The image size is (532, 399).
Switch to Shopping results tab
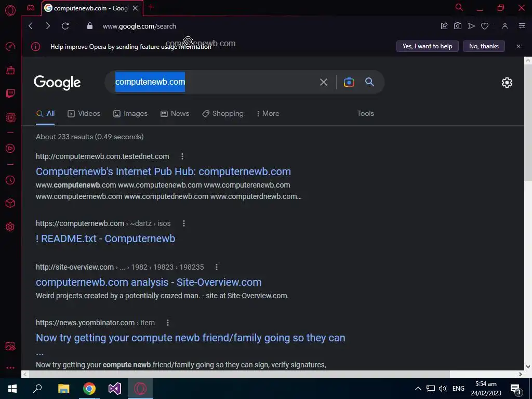223,114
